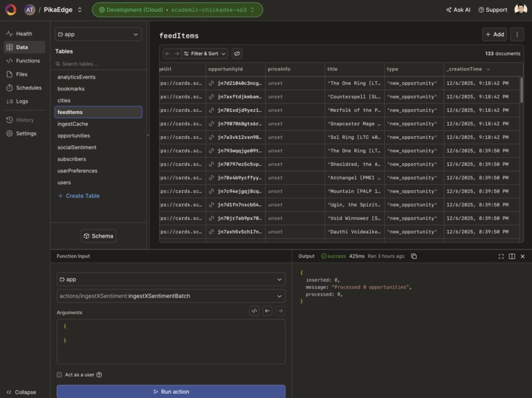Select the subscribers table
The height and width of the screenshot is (398, 532).
pos(98,159)
